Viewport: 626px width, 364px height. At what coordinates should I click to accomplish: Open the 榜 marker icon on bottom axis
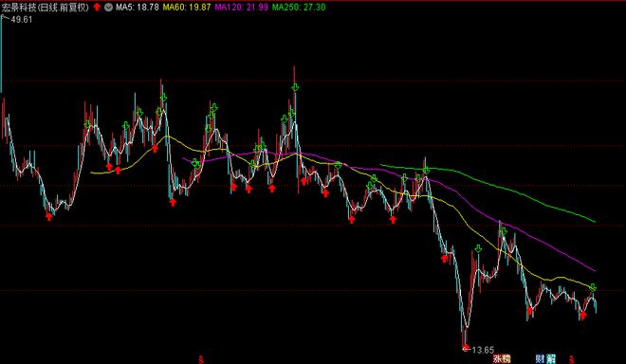[506, 359]
